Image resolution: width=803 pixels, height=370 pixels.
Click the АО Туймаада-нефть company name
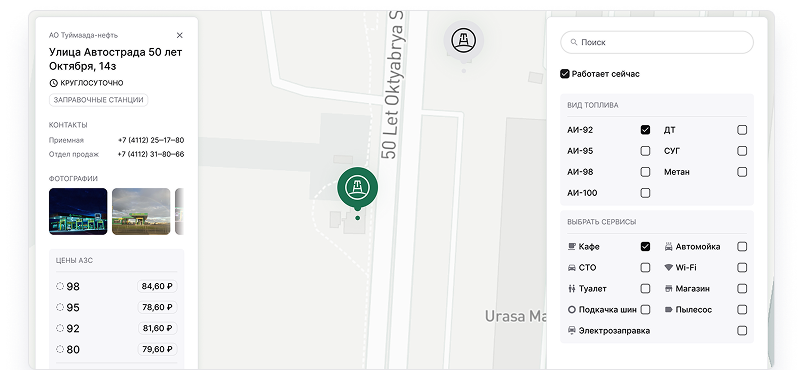pos(83,35)
